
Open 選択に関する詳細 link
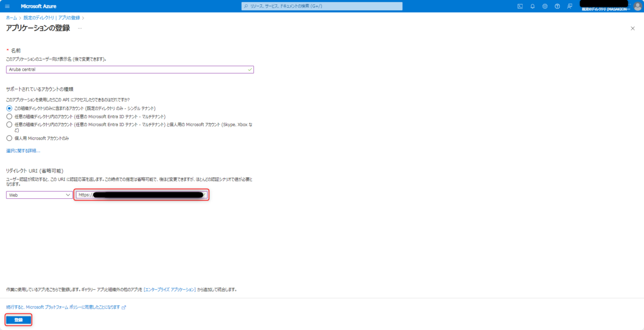coord(23,150)
